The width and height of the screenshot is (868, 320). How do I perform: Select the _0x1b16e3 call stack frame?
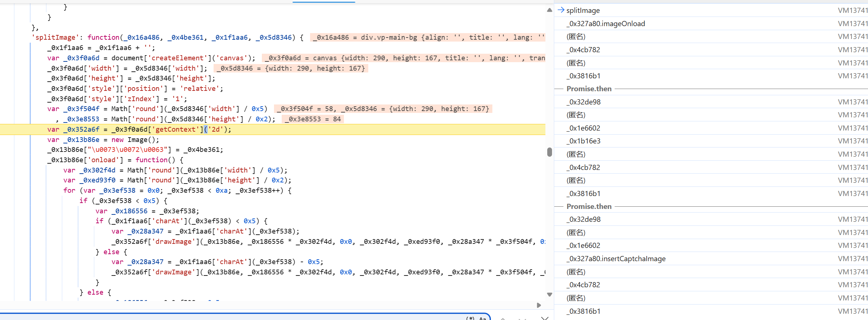tap(711, 141)
